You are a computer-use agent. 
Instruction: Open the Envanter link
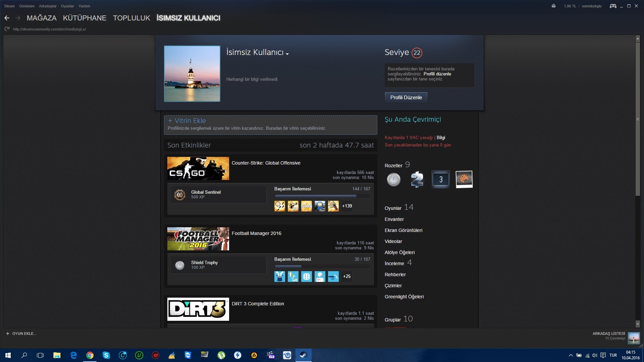point(394,219)
